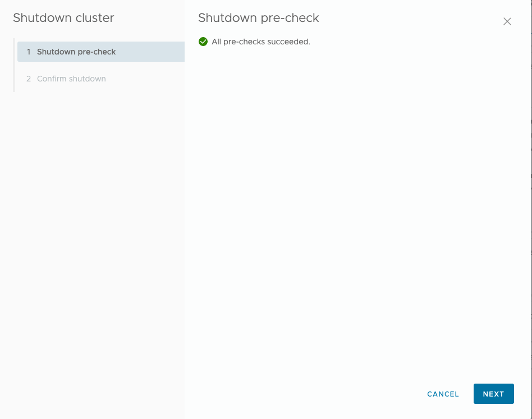This screenshot has width=532, height=419.
Task: Click the All pre-checks succeeded message
Action: point(260,42)
